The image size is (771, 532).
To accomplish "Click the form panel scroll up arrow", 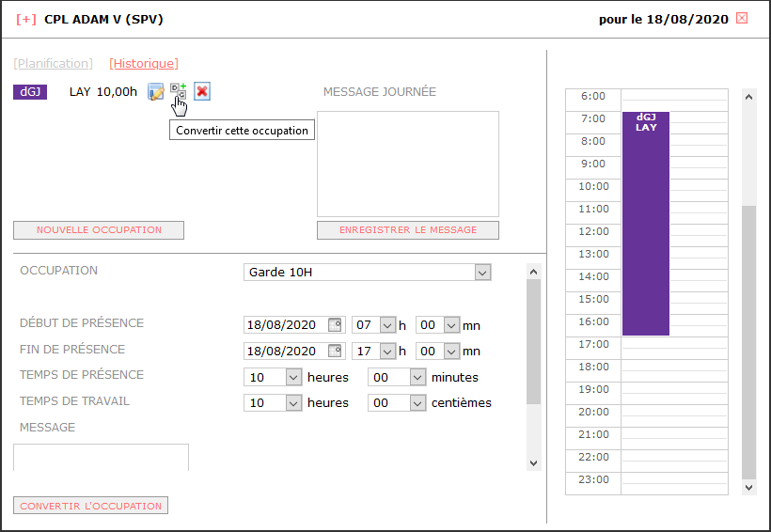I will (x=533, y=272).
